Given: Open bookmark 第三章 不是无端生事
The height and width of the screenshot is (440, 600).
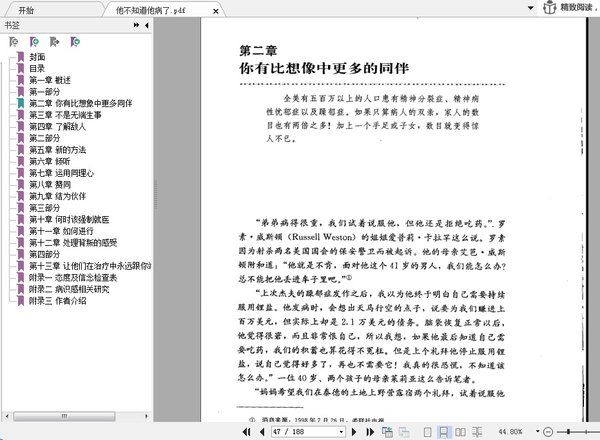Looking at the screenshot, I should pyautogui.click(x=65, y=115).
